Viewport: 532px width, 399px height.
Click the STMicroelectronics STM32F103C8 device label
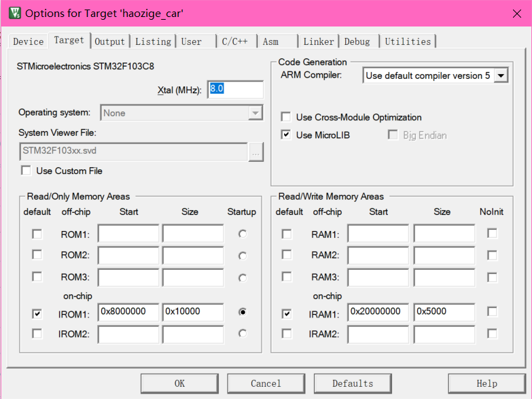85,66
